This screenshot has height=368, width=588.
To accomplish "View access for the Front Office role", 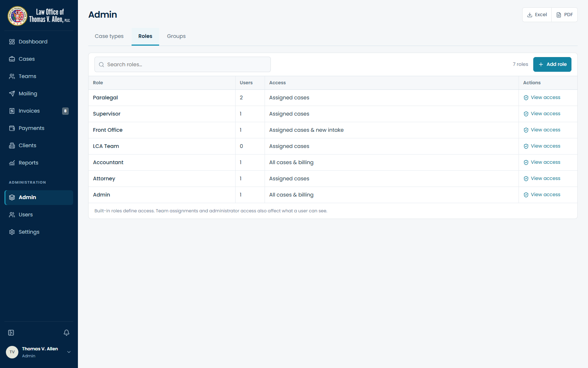I will (x=542, y=130).
